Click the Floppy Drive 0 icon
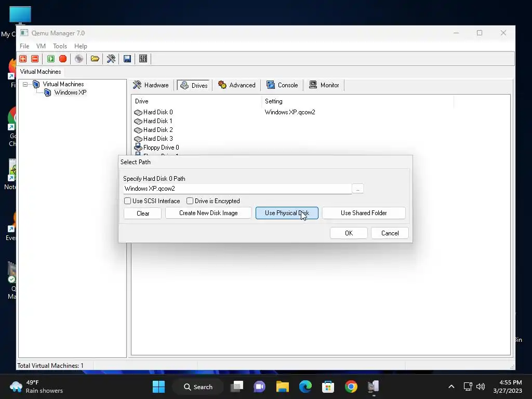The width and height of the screenshot is (532, 399). coord(138,147)
